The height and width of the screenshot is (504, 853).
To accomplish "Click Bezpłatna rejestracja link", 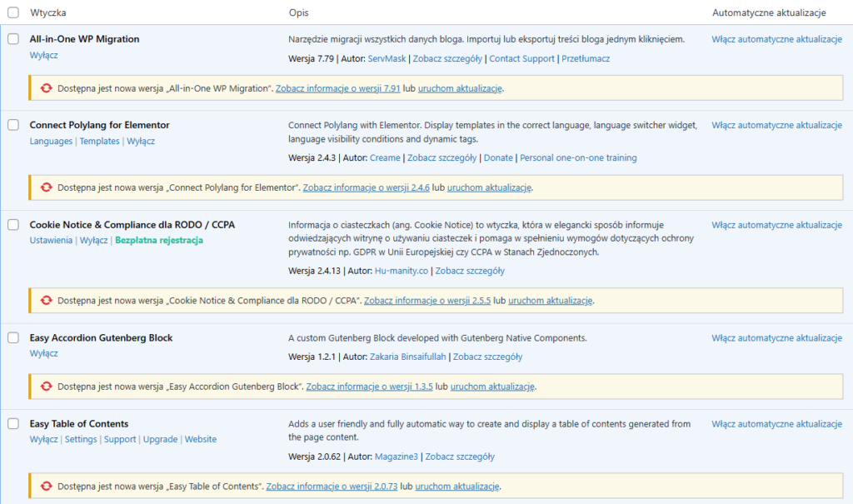I will tap(158, 240).
